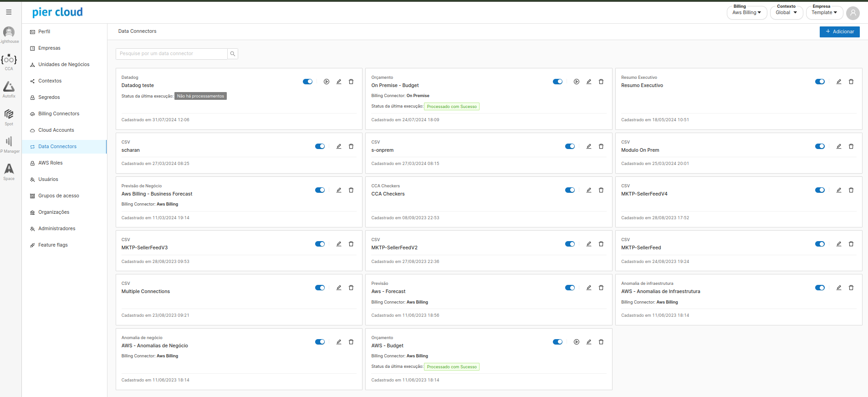Image resolution: width=868 pixels, height=397 pixels.
Task: Focus the data connector search field
Action: pos(172,54)
